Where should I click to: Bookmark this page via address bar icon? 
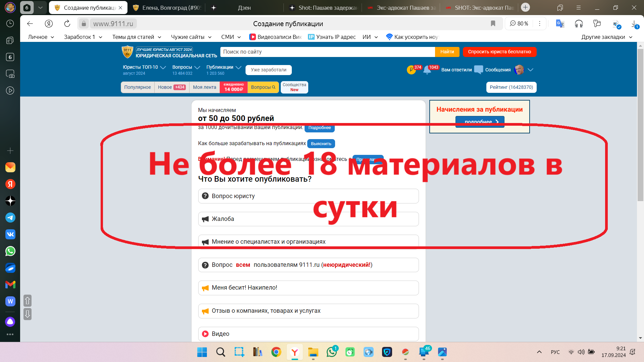493,23
